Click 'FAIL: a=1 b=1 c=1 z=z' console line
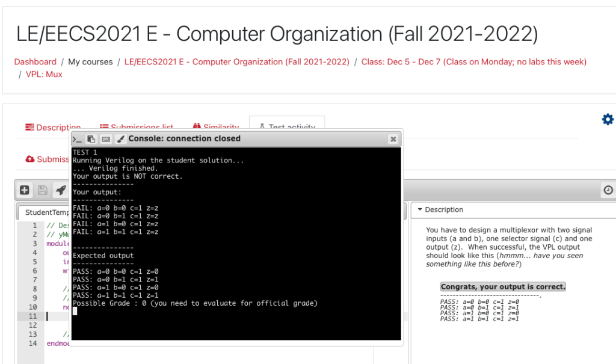Image resolution: width=616 pixels, height=364 pixels. pyautogui.click(x=115, y=232)
